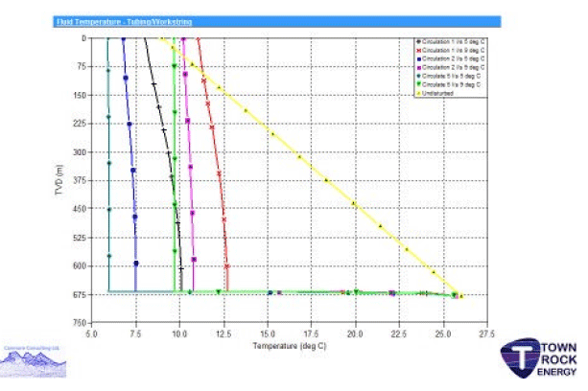Select legend entry Circulation 2 l/s 9 deg C
This screenshot has height=391, width=588.
pyautogui.click(x=451, y=67)
